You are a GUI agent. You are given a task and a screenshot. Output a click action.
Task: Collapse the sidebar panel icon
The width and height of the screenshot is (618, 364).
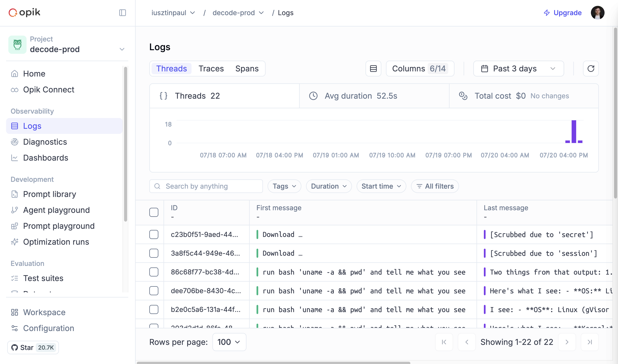coord(122,13)
